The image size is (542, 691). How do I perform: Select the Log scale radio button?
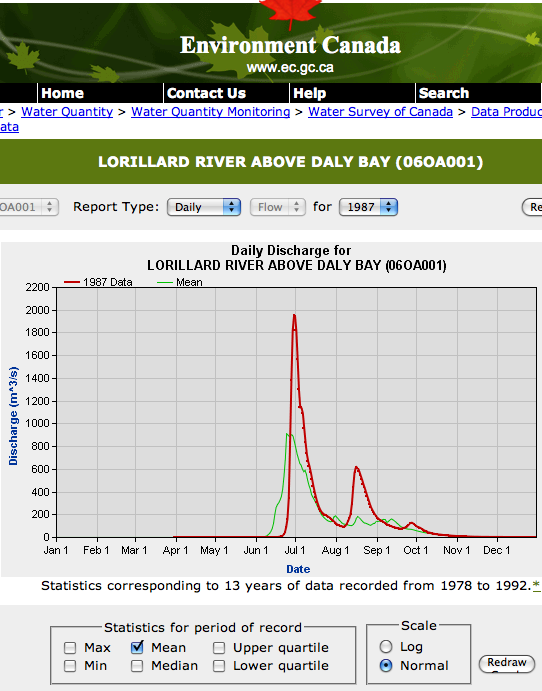click(x=386, y=646)
